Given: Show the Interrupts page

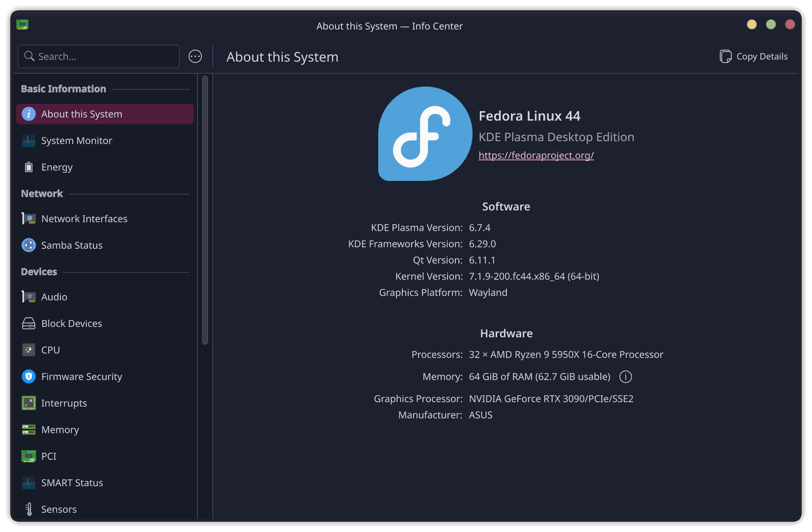Looking at the screenshot, I should (105, 403).
